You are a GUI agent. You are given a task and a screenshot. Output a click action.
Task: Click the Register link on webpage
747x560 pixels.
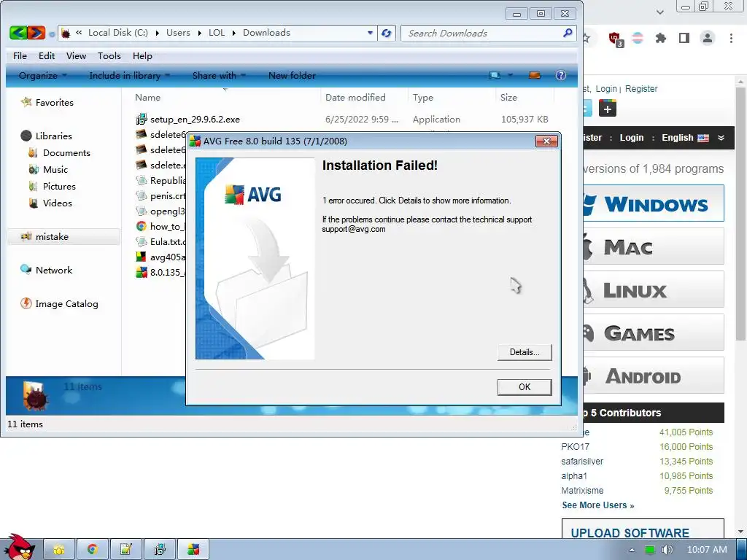tap(641, 88)
